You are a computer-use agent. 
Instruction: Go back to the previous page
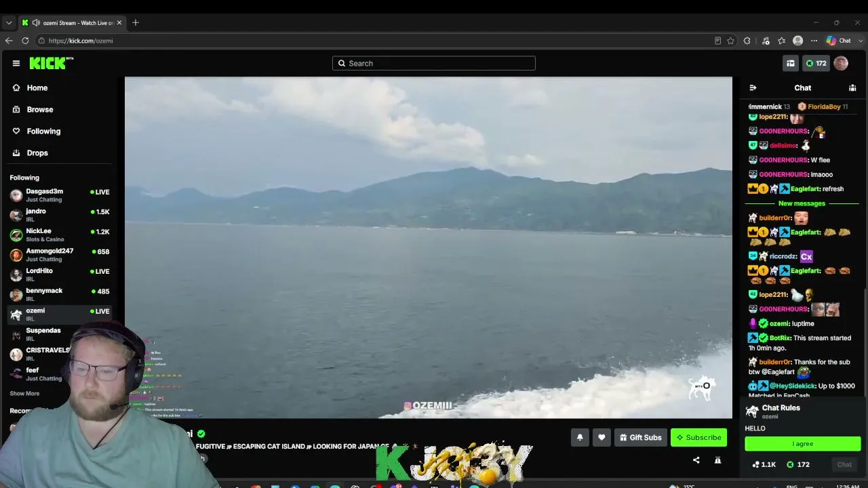click(9, 41)
